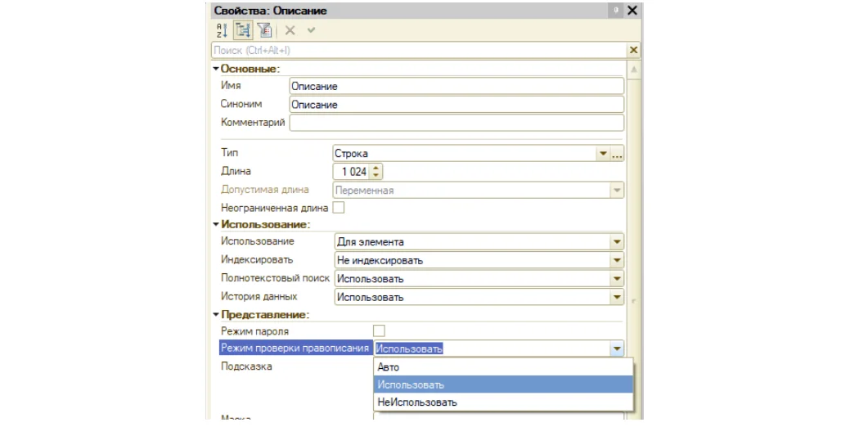The width and height of the screenshot is (868, 427).
Task: Collapse the Представление section
Action: [216, 315]
